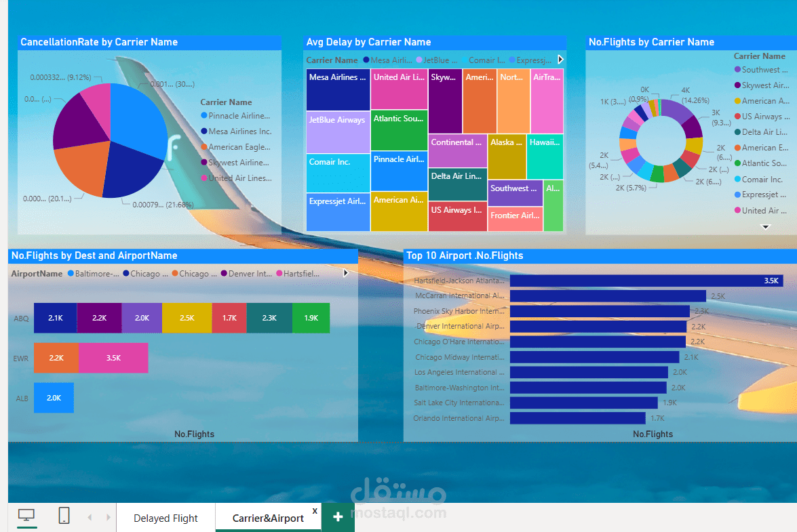
Task: Click 'American Eagle...' in pie chart legend
Action: coord(239,147)
